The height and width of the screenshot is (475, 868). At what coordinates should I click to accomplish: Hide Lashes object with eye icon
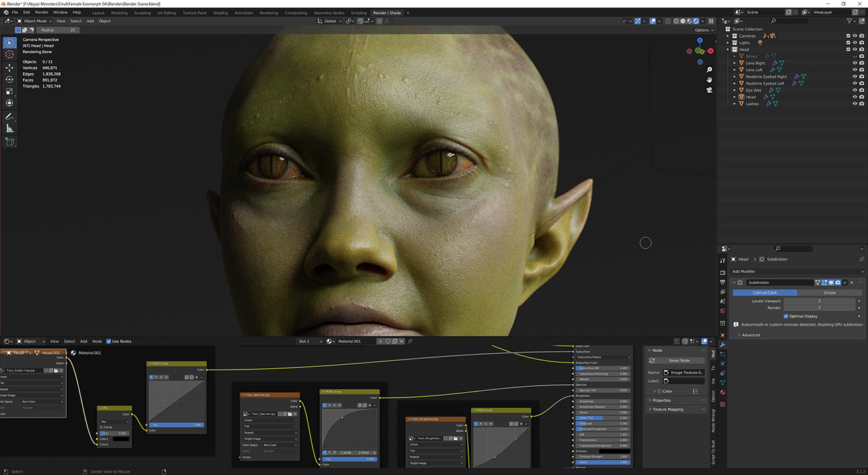[x=854, y=104]
